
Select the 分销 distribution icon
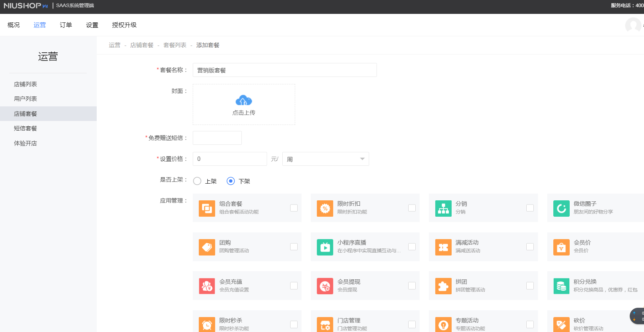coord(443,208)
